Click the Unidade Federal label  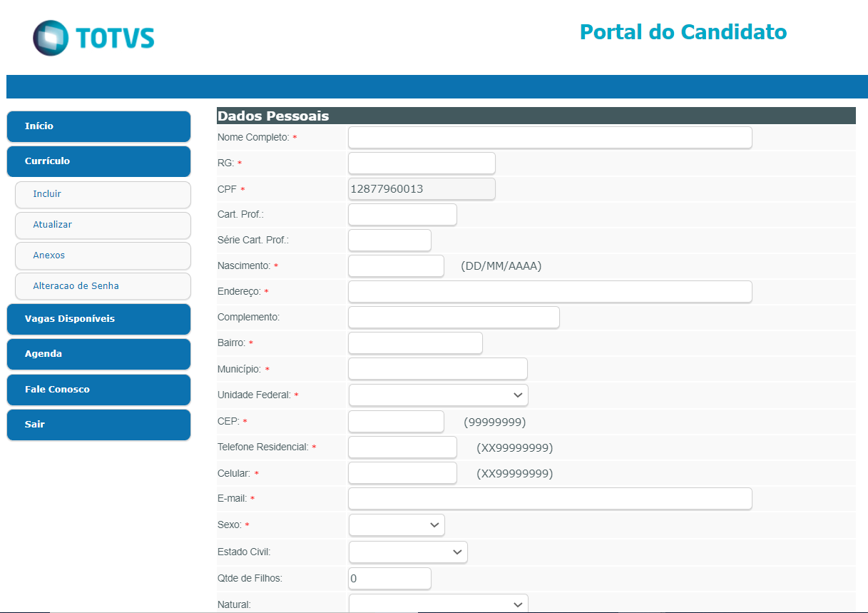254,395
